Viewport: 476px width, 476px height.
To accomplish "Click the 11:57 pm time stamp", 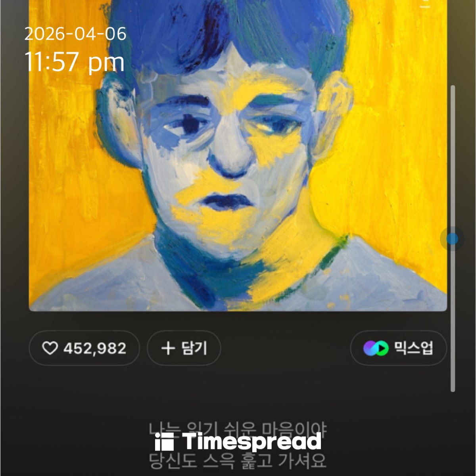I will [75, 62].
